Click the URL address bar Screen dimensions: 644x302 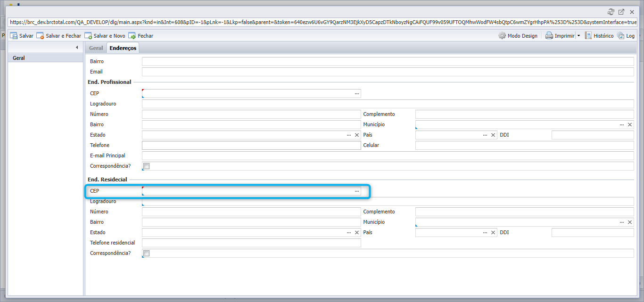tap(322, 22)
